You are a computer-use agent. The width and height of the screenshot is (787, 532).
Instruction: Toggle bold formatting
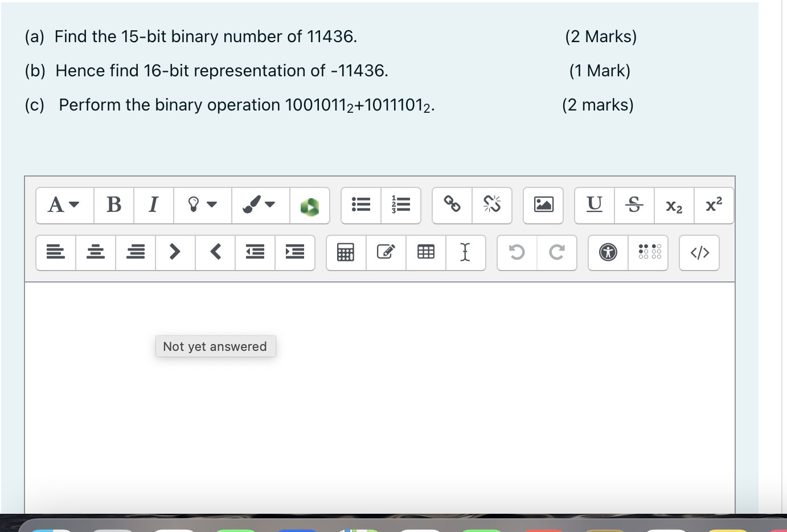point(113,205)
